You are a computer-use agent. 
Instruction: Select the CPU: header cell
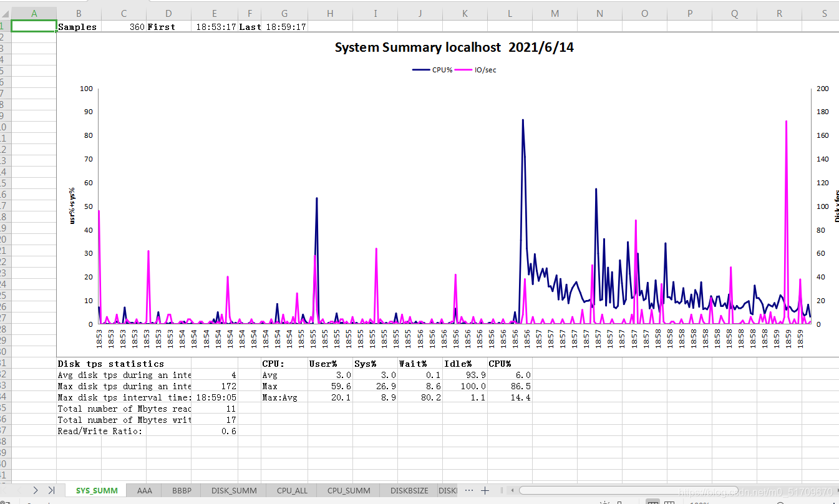[x=285, y=364]
